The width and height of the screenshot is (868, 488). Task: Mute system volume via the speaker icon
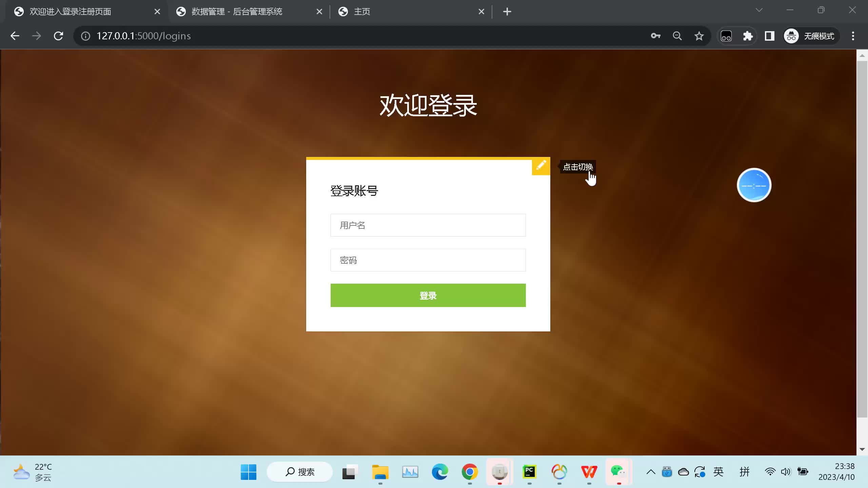786,471
